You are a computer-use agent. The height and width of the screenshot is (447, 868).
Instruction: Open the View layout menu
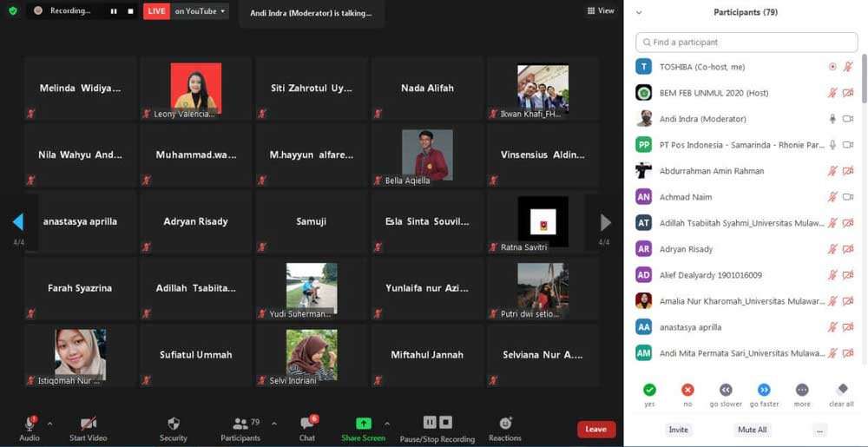[x=601, y=10]
